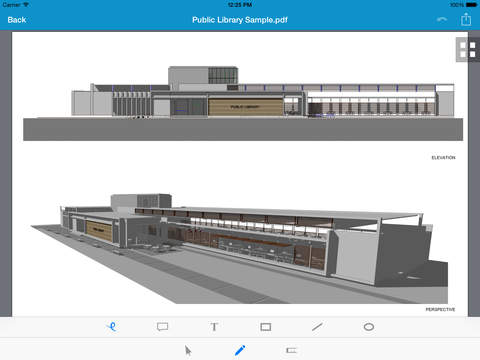Tap the undo arrow icon
The width and height of the screenshot is (480, 360).
(442, 20)
